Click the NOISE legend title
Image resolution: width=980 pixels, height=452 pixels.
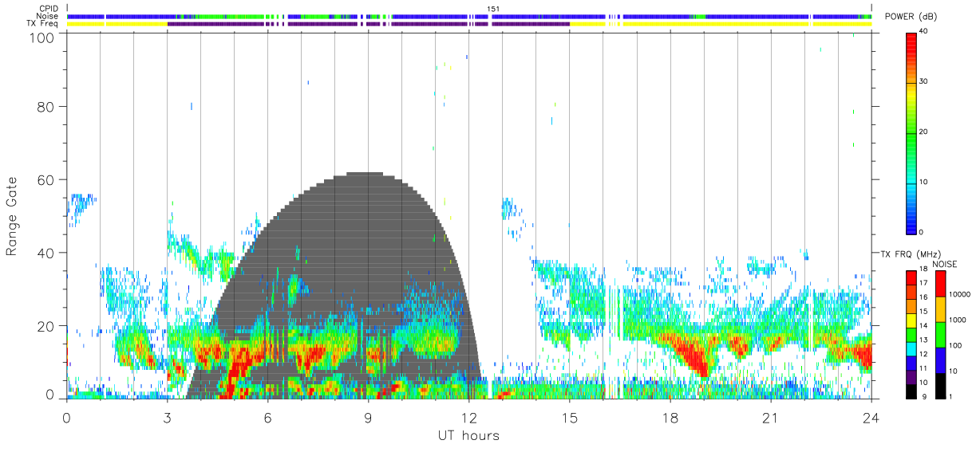tap(944, 264)
